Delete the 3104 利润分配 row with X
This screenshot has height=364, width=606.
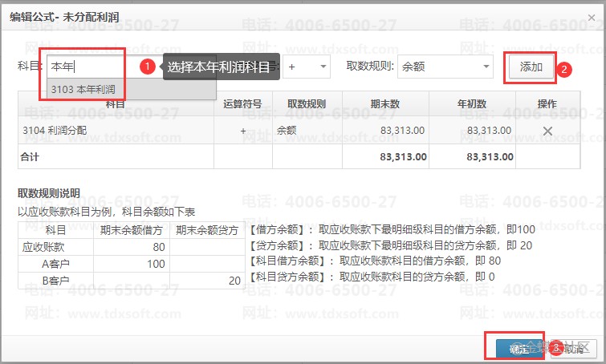547,131
